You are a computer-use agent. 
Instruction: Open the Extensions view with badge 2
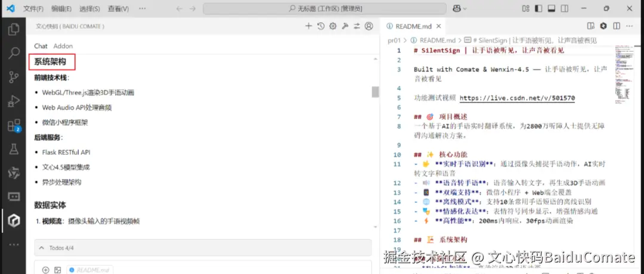tap(14, 125)
